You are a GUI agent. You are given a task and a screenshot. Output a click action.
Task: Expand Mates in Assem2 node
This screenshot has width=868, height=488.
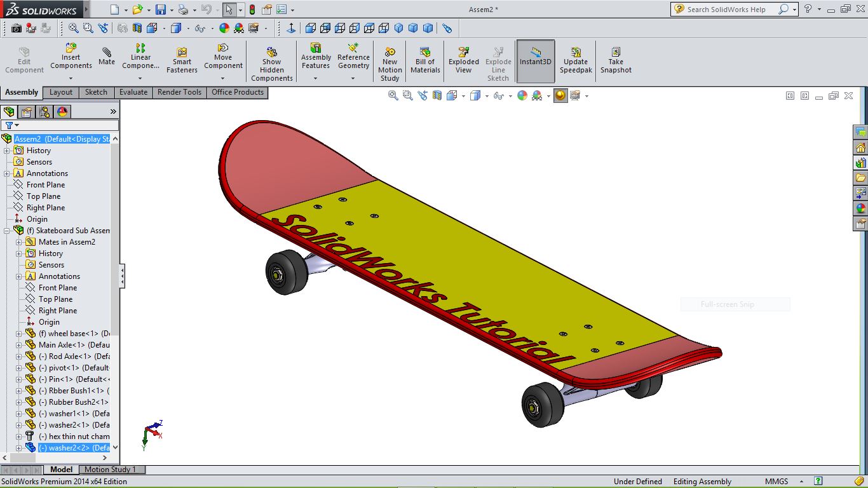tap(19, 242)
